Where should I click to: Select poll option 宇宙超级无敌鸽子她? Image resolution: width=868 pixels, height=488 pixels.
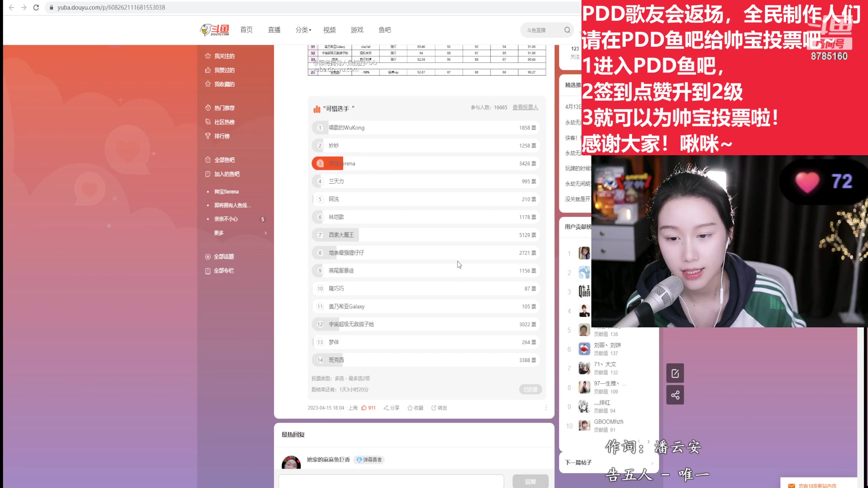425,324
